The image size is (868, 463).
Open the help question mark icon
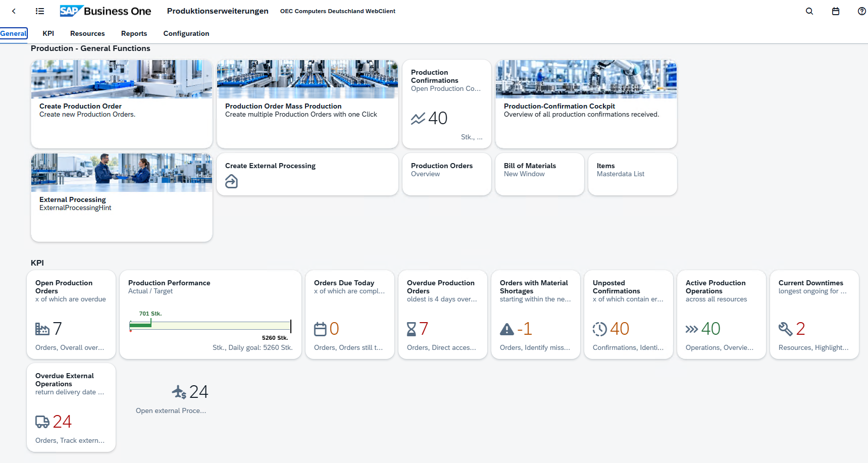pos(862,11)
